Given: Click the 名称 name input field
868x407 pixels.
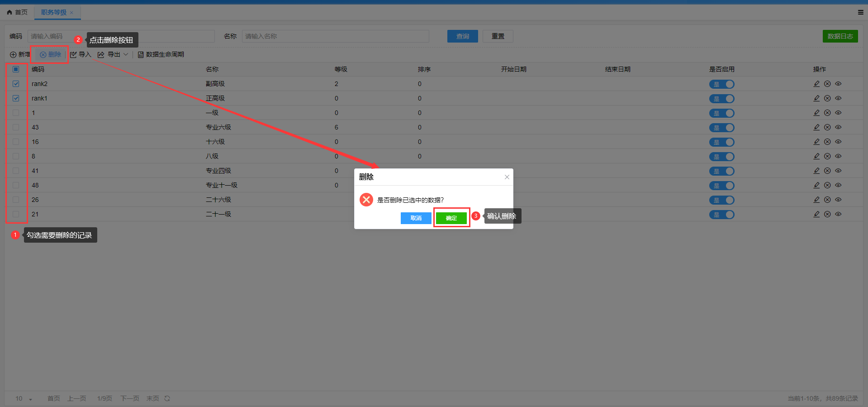Looking at the screenshot, I should click(x=335, y=36).
